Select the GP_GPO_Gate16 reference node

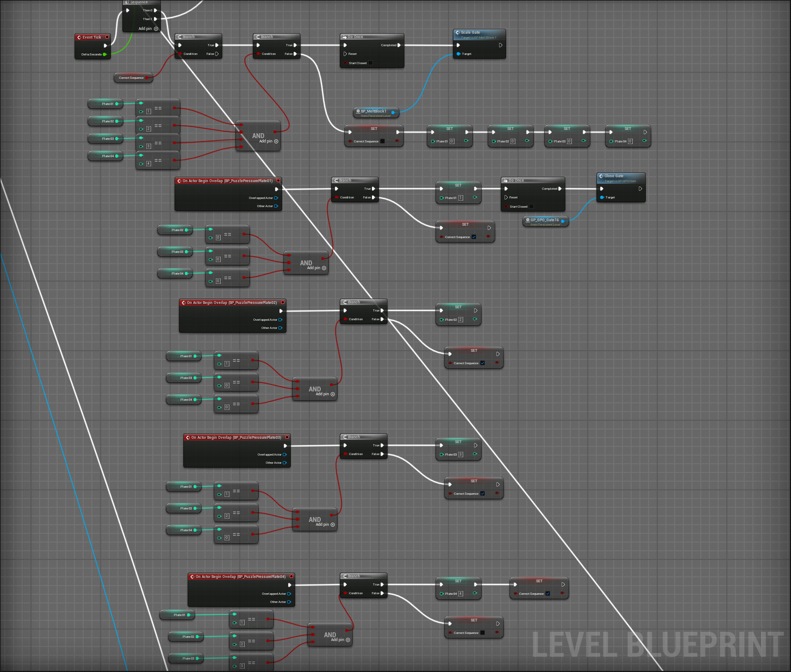coord(546,221)
